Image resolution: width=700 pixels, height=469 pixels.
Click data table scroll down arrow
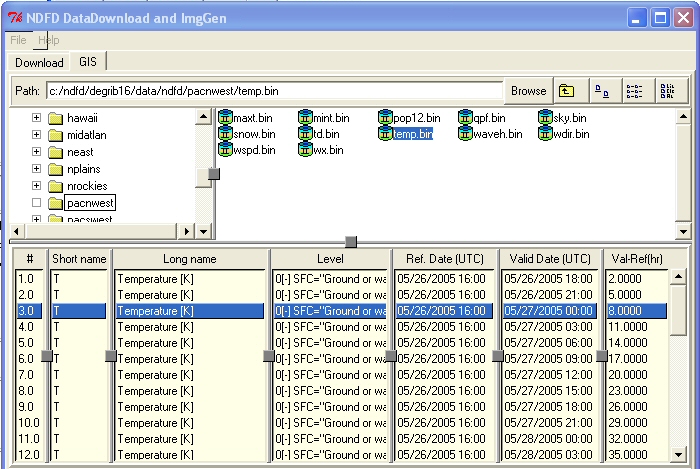click(678, 455)
